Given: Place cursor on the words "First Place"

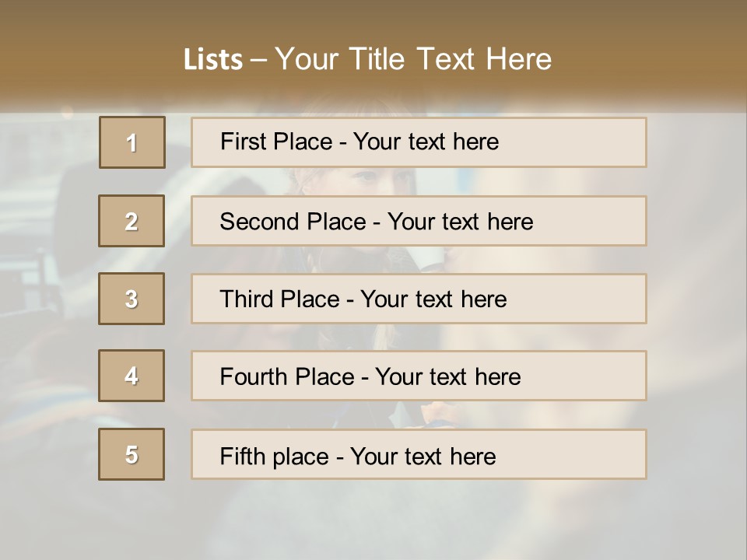Looking at the screenshot, I should pos(276,142).
